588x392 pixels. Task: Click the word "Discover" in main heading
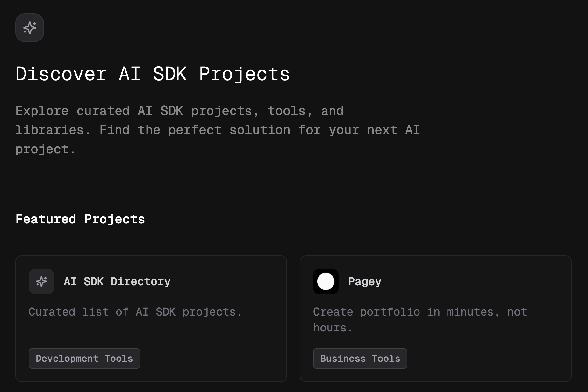[x=61, y=74]
